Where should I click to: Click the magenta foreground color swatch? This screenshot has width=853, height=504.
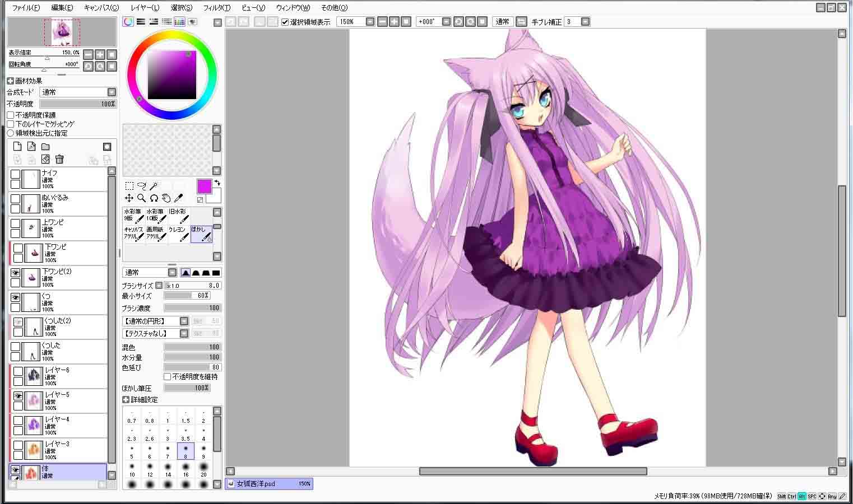coord(204,186)
